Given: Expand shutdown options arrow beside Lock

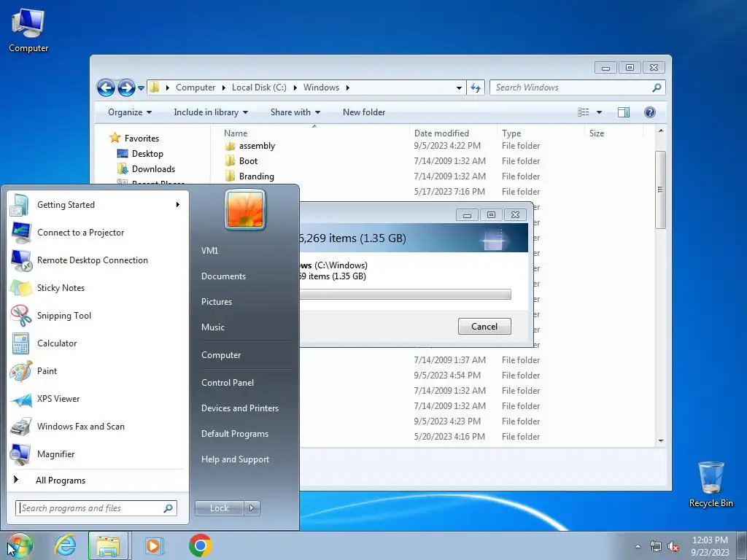Looking at the screenshot, I should click(x=252, y=508).
